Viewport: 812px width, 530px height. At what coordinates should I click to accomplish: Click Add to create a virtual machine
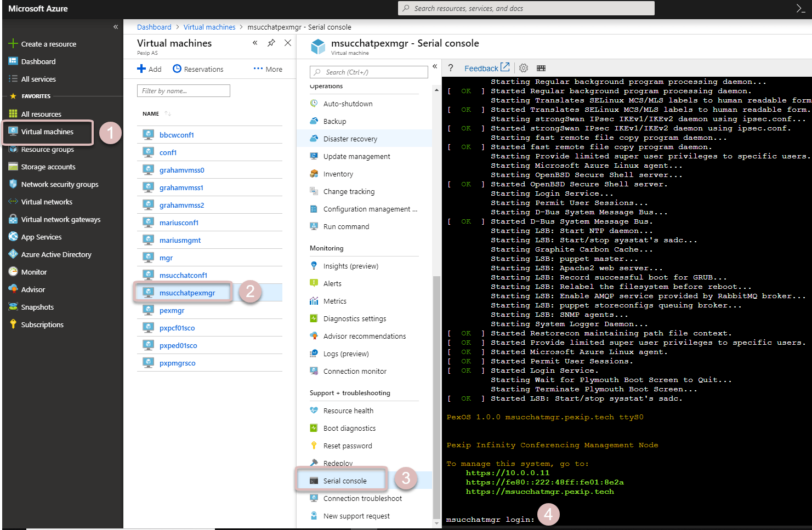click(x=149, y=69)
